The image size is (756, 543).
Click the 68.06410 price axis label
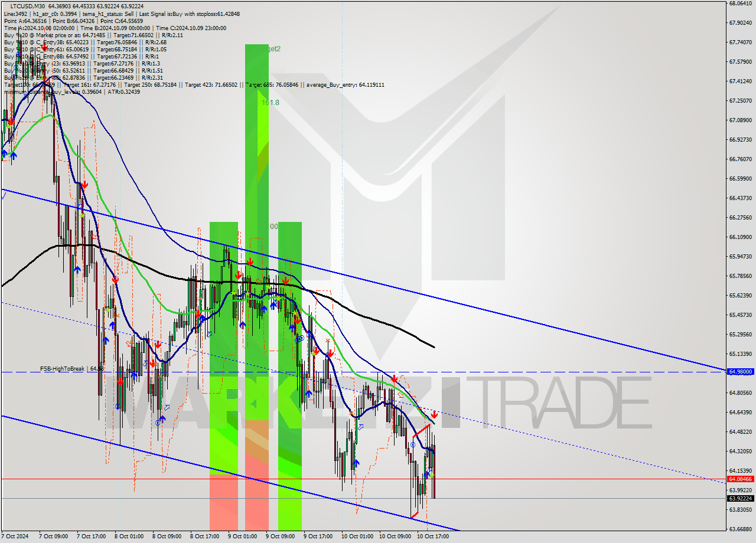click(741, 3)
